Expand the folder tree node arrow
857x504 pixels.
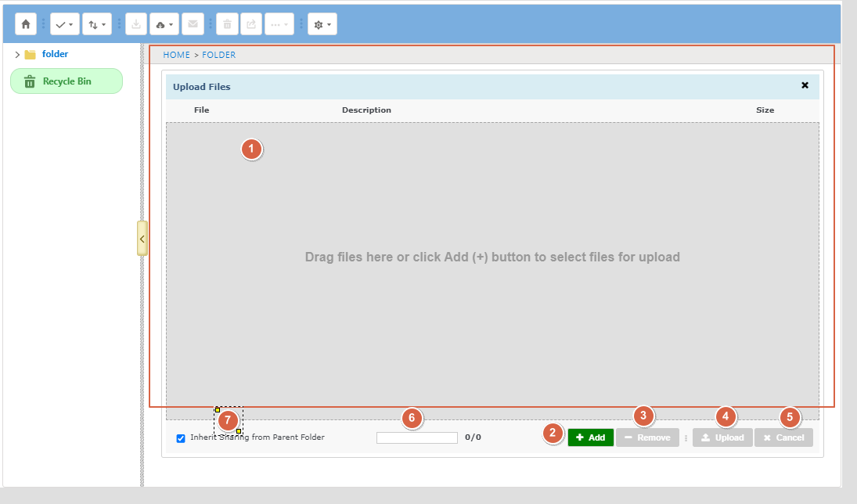[x=17, y=55]
